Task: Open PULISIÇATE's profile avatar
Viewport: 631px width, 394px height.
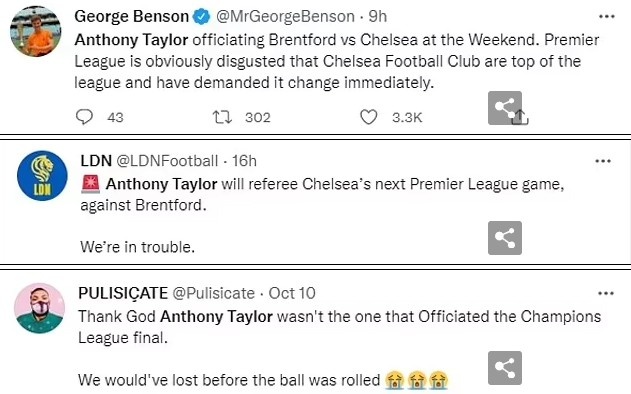Action: tap(39, 308)
